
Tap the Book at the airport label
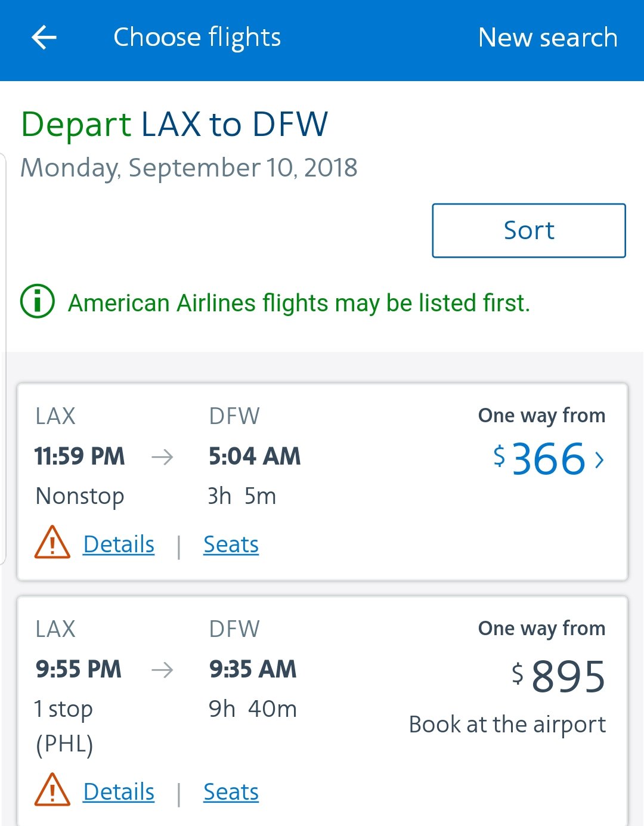[507, 725]
